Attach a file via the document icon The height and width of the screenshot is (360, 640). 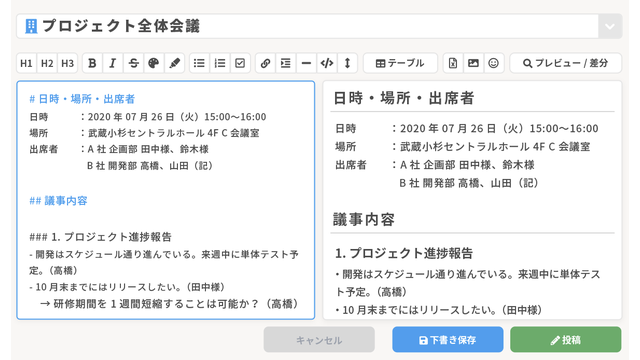coord(453,63)
